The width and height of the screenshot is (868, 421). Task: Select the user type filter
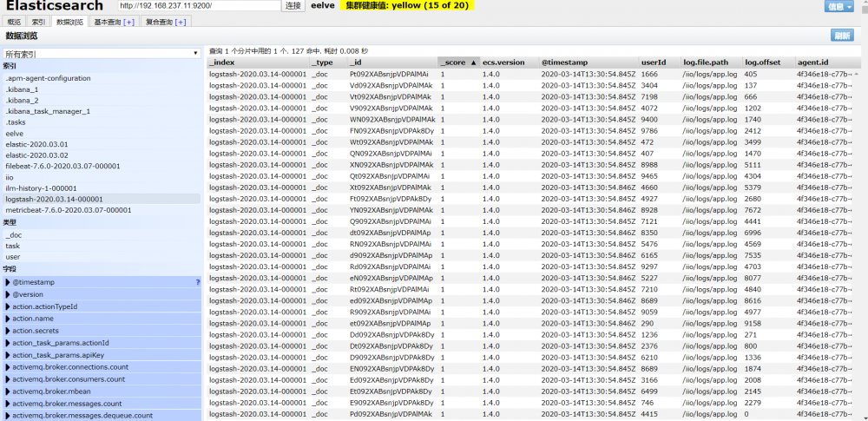pyautogui.click(x=102, y=257)
